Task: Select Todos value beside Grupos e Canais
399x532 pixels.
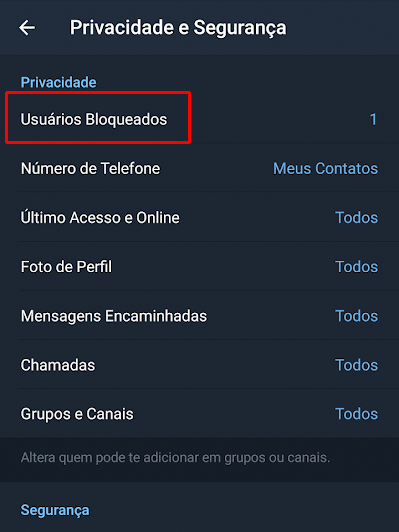Action: [x=357, y=414]
